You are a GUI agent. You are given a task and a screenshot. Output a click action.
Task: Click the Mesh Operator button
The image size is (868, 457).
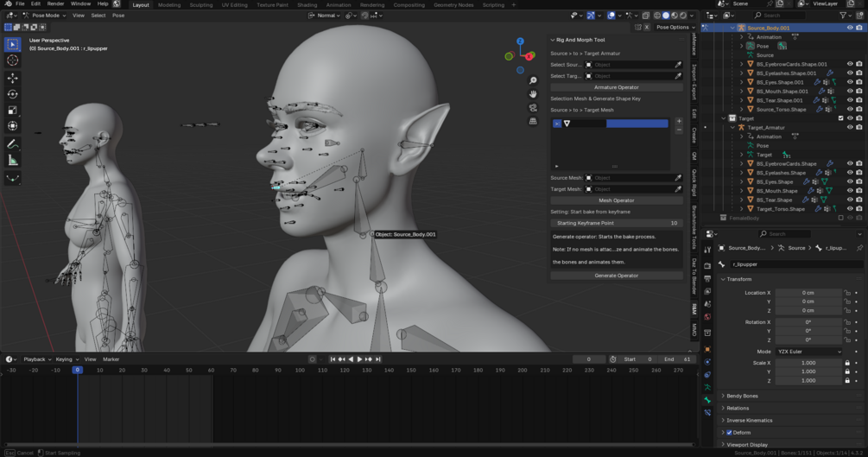tap(616, 200)
